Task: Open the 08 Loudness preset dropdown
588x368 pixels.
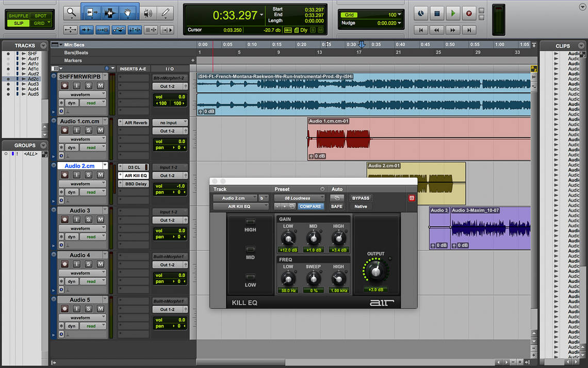Action: 299,198
